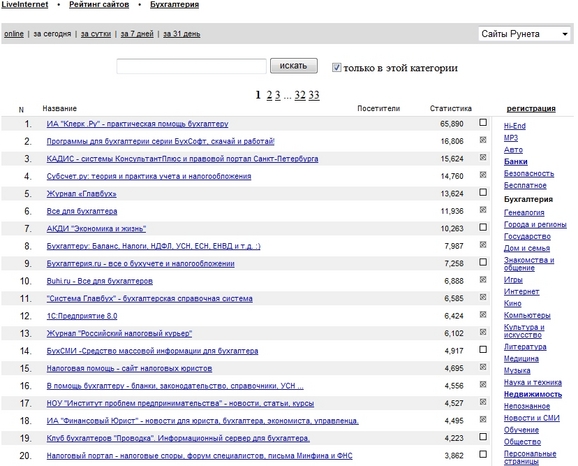
Task: Open statistics icon for Налоговая помощь row
Action: pos(483,367)
